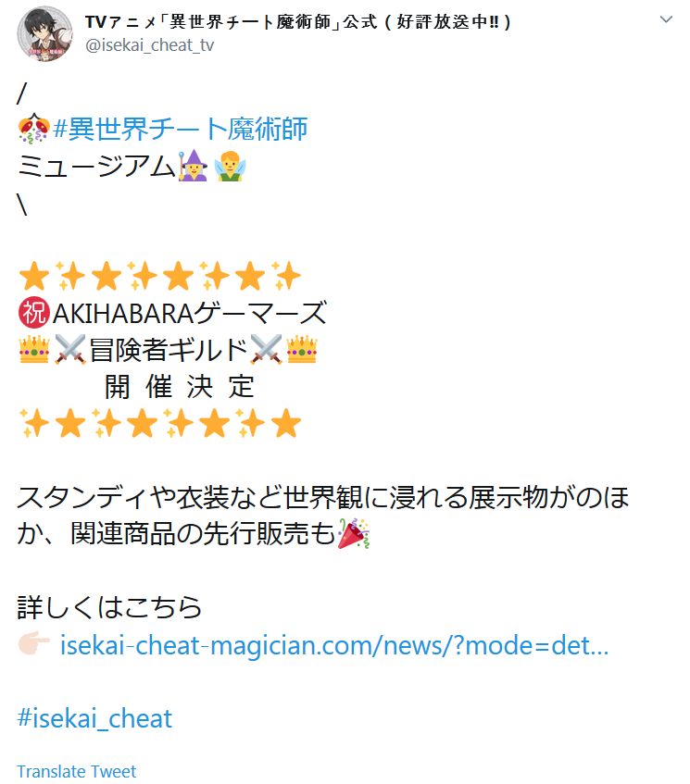The height and width of the screenshot is (784, 690).
Task: Click Translate Tweet
Action: tap(76, 771)
